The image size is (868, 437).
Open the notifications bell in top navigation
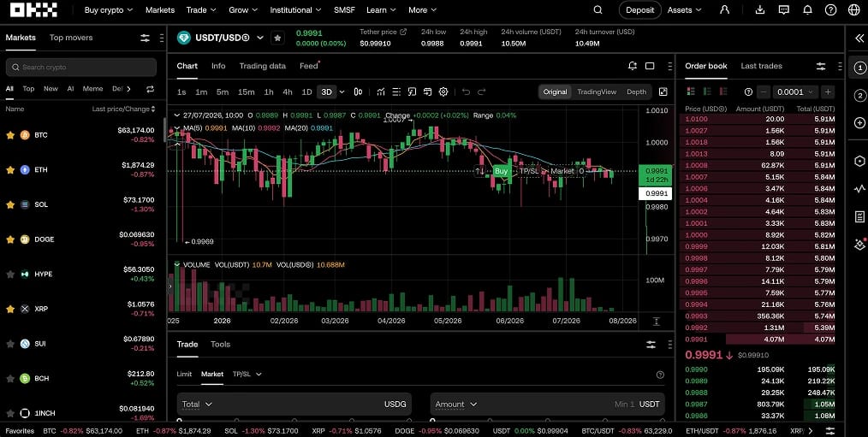tap(808, 10)
